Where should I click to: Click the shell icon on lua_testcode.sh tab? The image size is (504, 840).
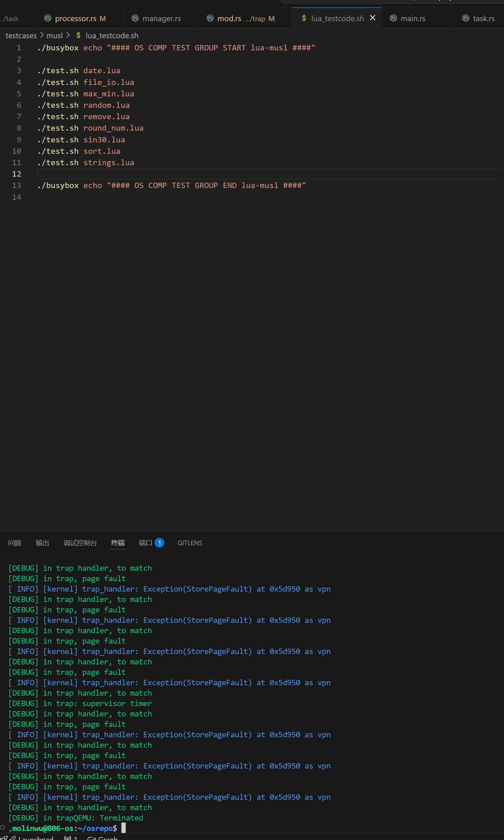[x=304, y=18]
